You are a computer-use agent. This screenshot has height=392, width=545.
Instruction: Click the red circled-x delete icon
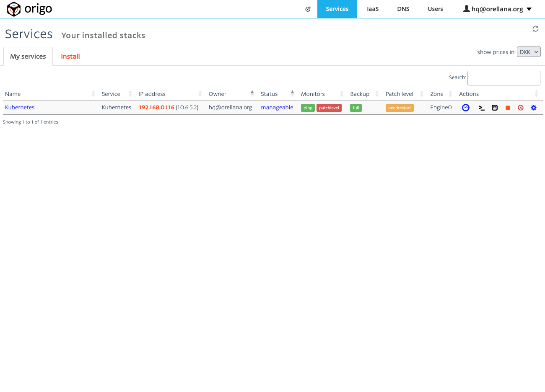(521, 108)
